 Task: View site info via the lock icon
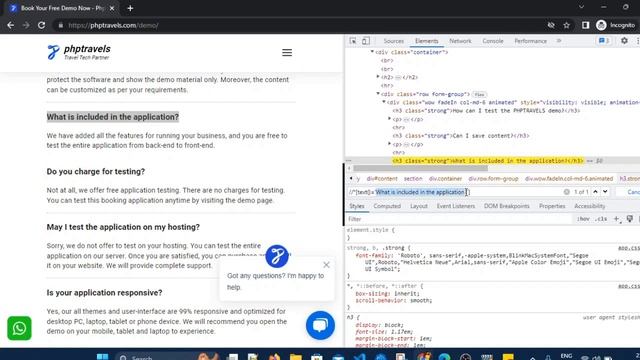[x=61, y=25]
